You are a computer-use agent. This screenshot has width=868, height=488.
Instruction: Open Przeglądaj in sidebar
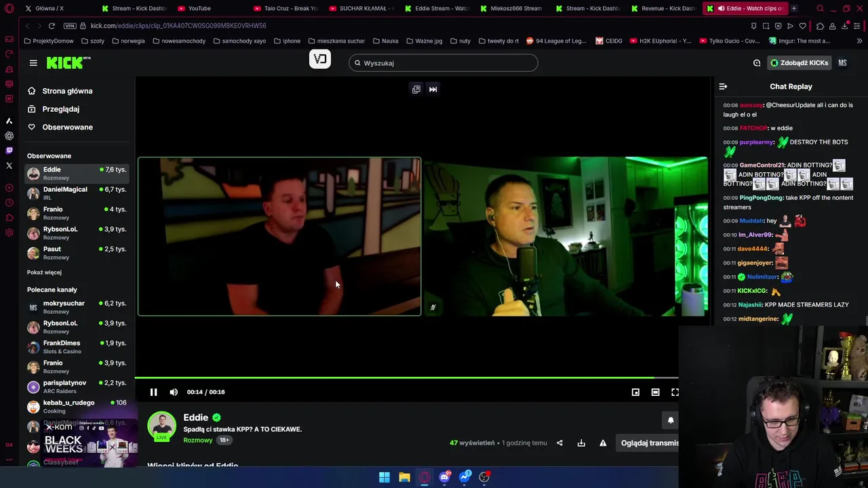pyautogui.click(x=60, y=109)
